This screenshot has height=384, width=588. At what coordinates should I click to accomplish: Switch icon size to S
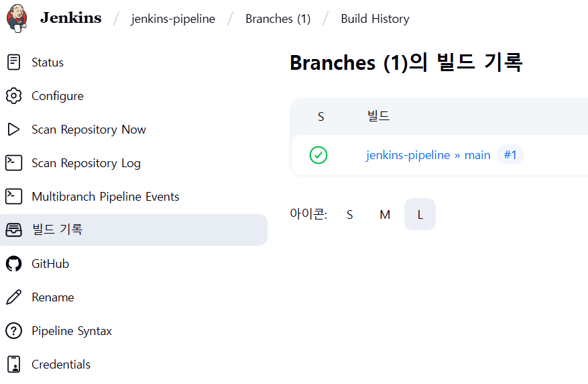click(x=349, y=214)
